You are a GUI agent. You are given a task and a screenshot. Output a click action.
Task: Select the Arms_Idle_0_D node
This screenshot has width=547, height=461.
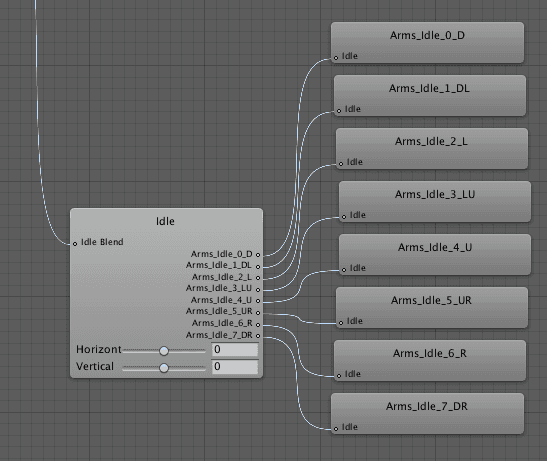click(x=427, y=43)
